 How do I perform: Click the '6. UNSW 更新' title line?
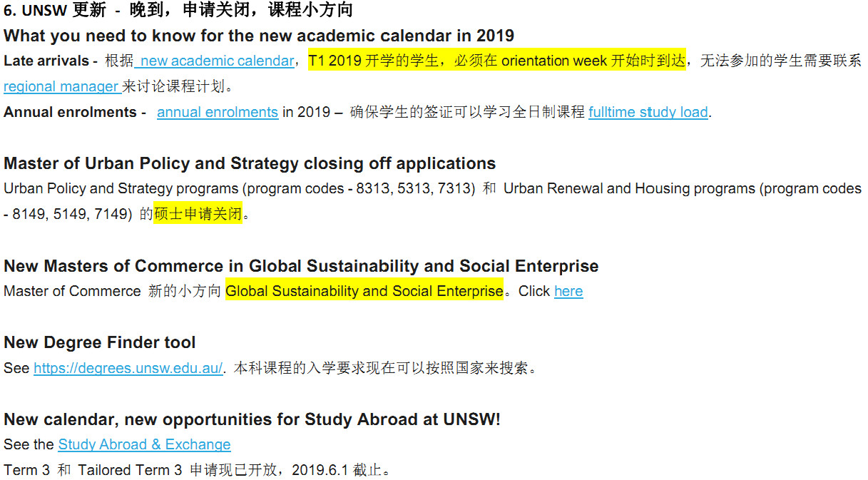pos(178,11)
